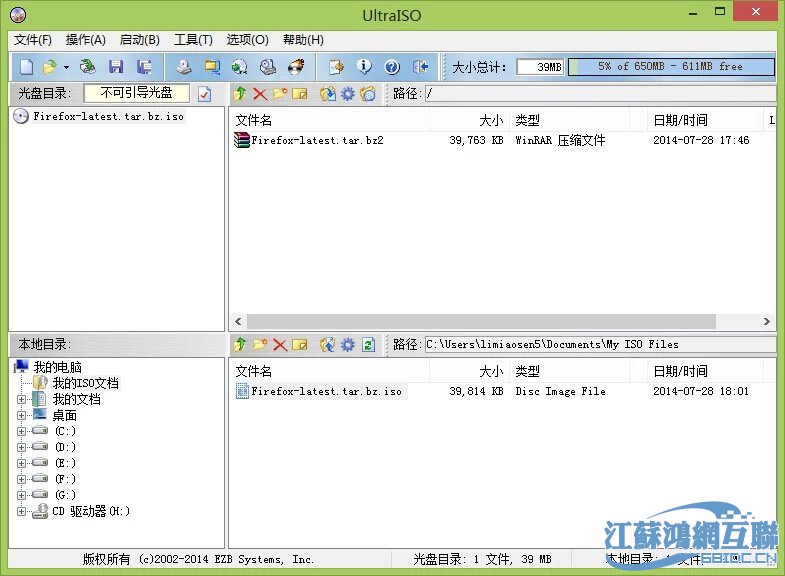Click the boot info checkmark document icon
This screenshot has height=576, width=785.
tap(204, 94)
